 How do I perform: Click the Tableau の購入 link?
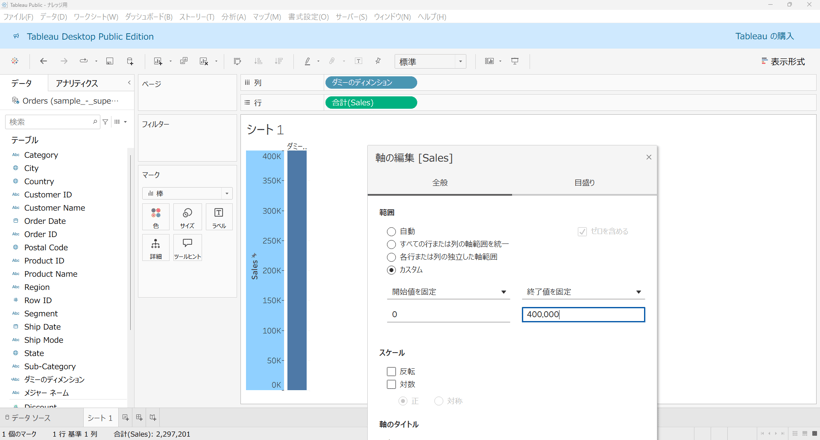click(765, 36)
